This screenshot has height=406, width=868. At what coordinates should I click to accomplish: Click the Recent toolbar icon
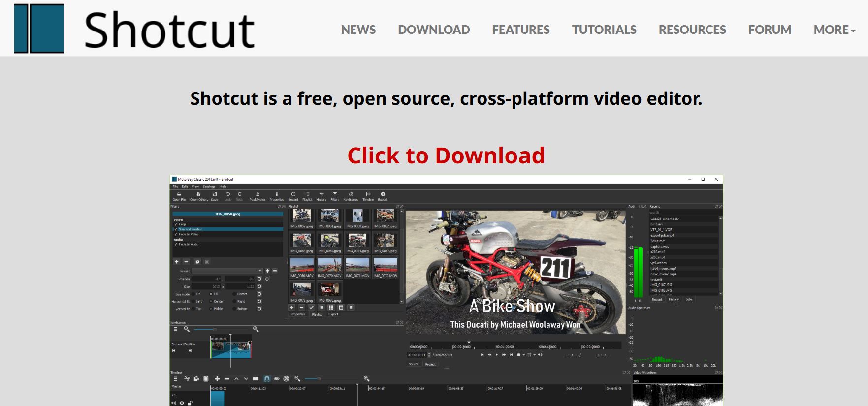(x=293, y=196)
